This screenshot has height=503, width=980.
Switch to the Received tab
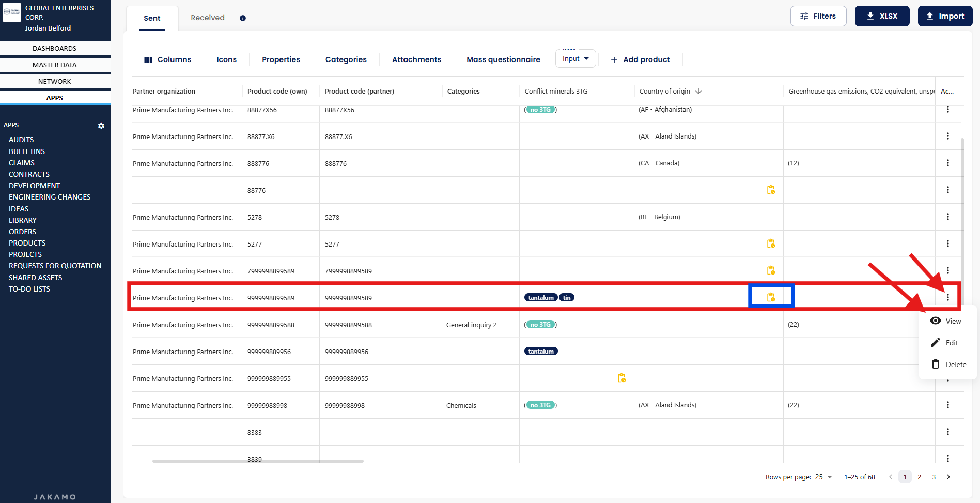(x=208, y=18)
